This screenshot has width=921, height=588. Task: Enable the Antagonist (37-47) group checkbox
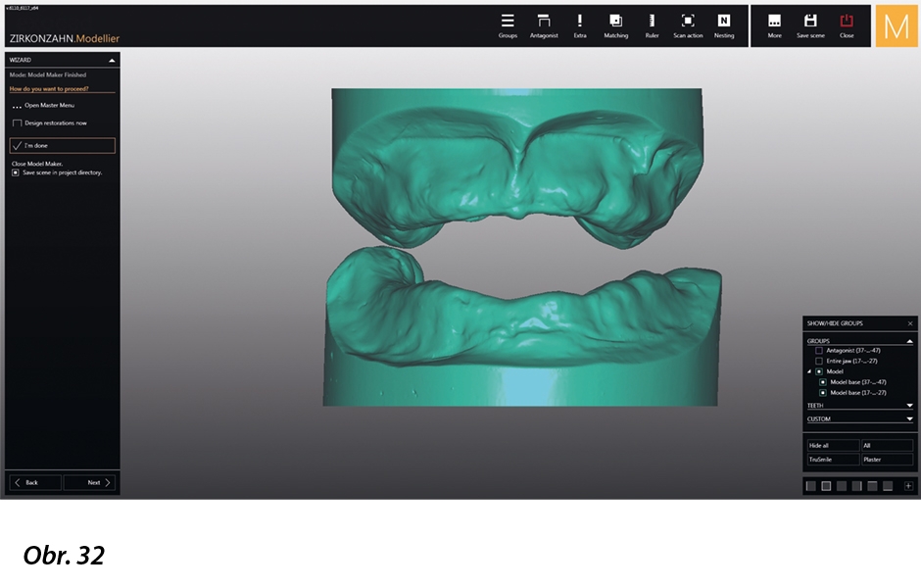(819, 350)
